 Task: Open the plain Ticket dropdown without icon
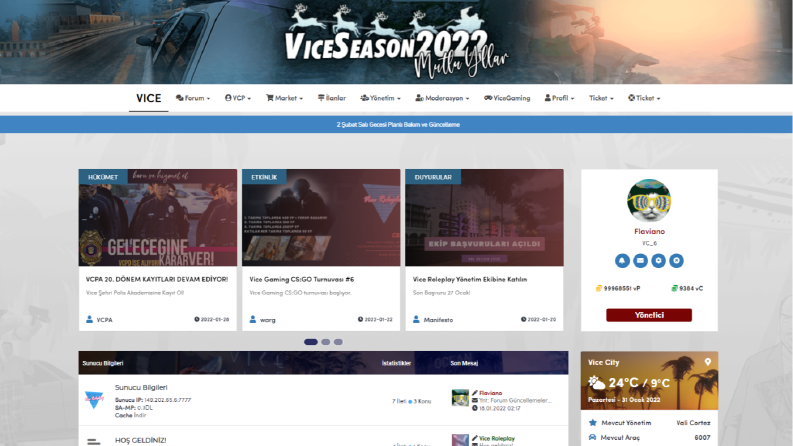coord(601,98)
